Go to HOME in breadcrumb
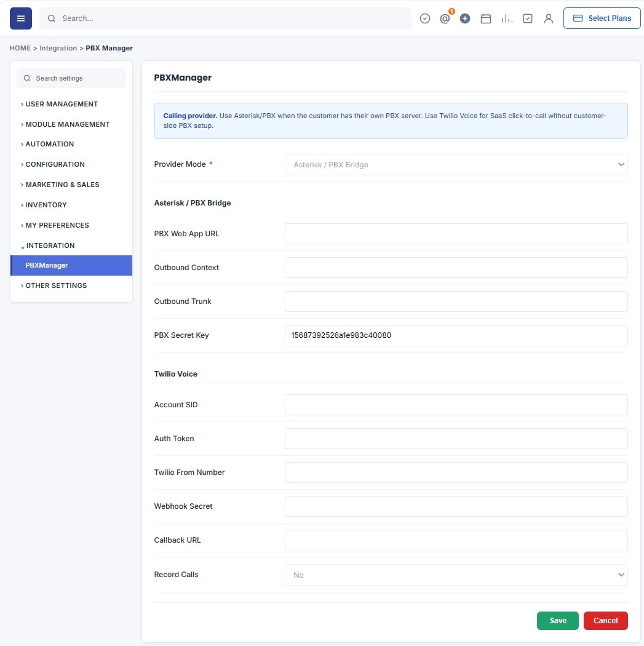 (20, 48)
